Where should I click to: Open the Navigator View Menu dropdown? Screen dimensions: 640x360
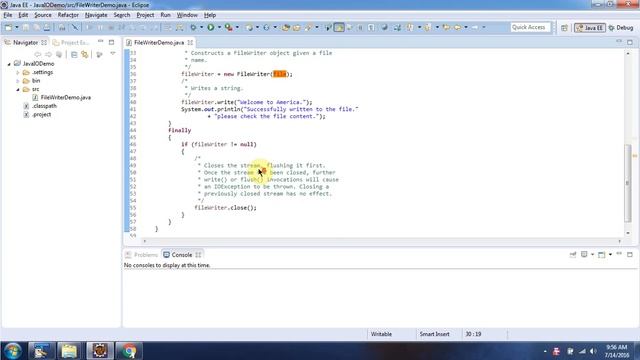click(113, 54)
